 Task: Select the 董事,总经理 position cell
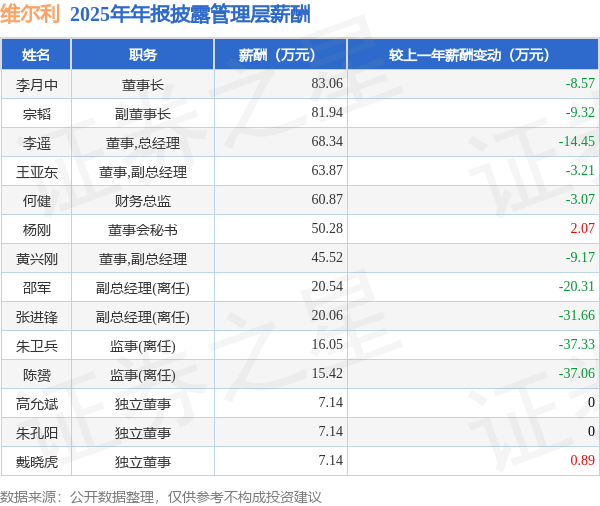pyautogui.click(x=143, y=143)
